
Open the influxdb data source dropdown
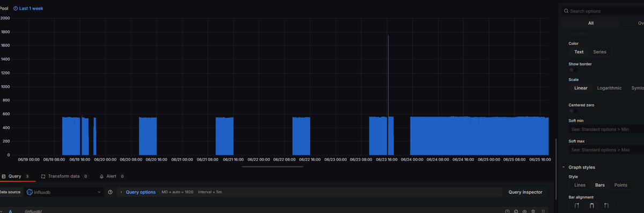coord(64,192)
